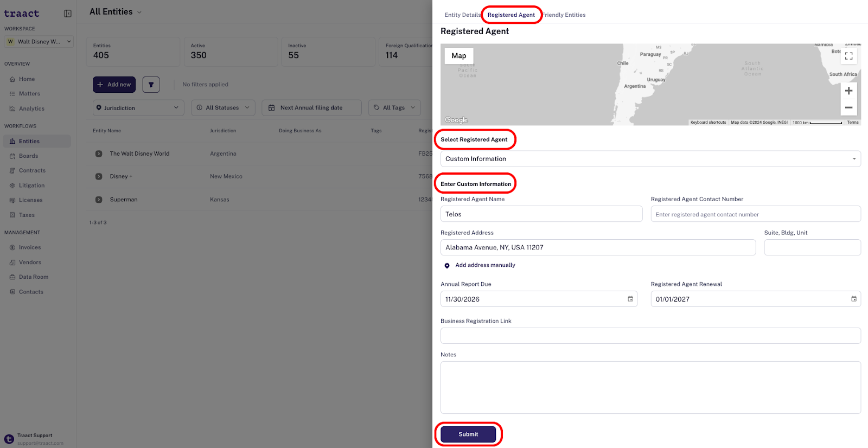Image resolution: width=868 pixels, height=448 pixels.
Task: Click the Home house icon in sidebar
Action: pyautogui.click(x=12, y=79)
